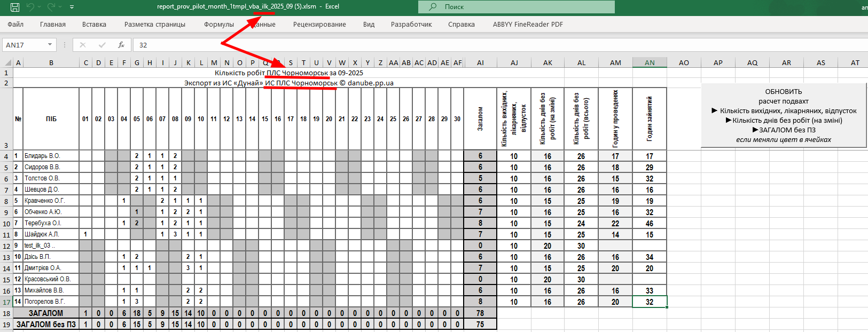The width and height of the screenshot is (868, 332).
Task: Switch to the Разработчик tab
Action: click(x=411, y=25)
